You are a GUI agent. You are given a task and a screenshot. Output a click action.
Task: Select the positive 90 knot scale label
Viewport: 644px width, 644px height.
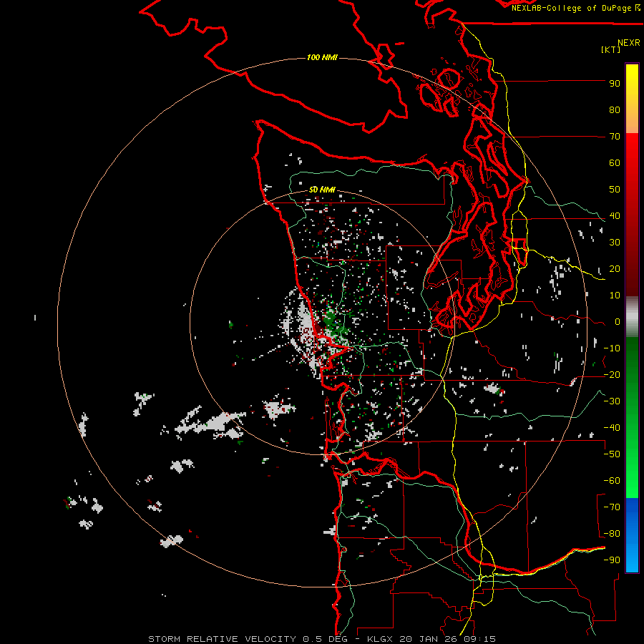click(615, 84)
